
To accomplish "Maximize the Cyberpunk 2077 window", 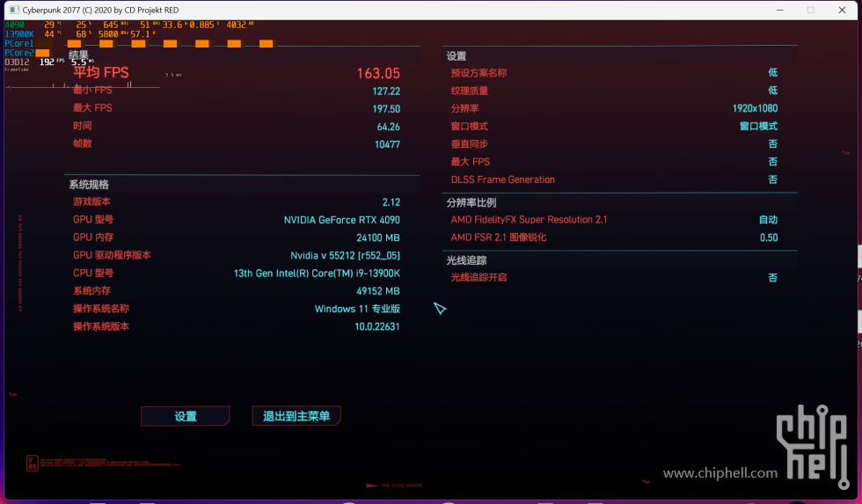I will [x=810, y=10].
